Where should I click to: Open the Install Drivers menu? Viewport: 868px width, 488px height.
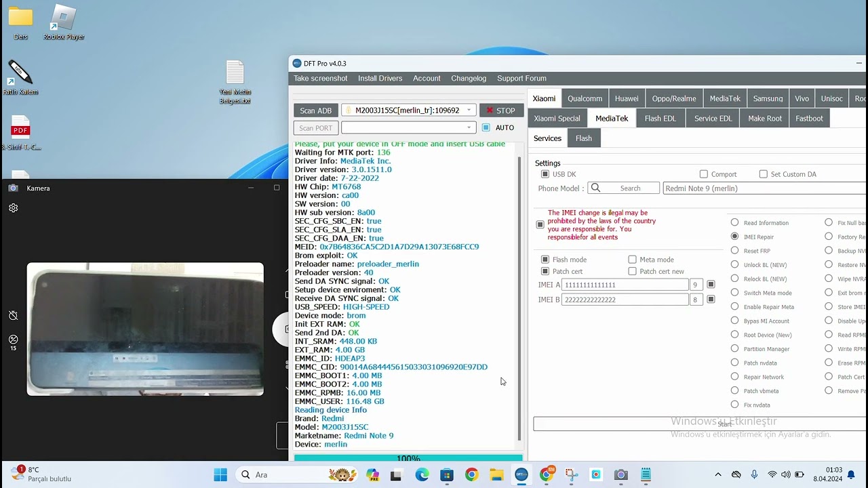(x=380, y=79)
